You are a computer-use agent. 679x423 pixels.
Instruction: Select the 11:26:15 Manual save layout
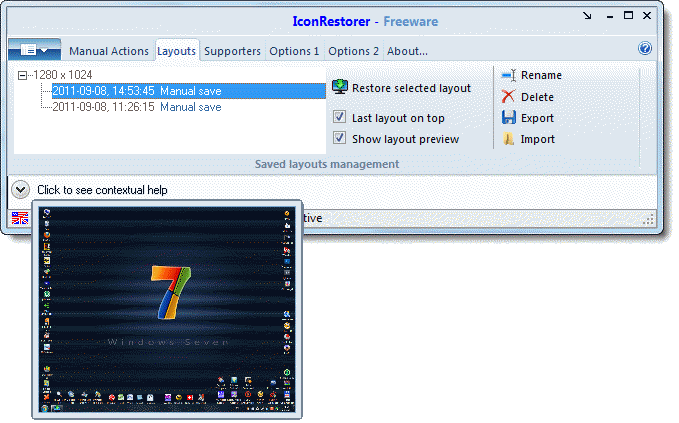pyautogui.click(x=137, y=107)
